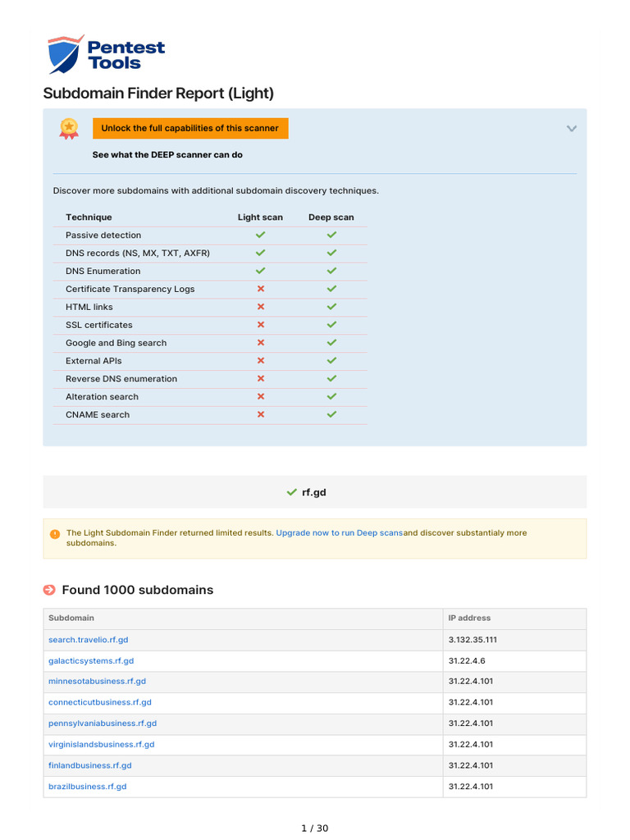Click Deep scan checkmark for SSL certificates
Screen dimensions: 630x840
point(331,325)
